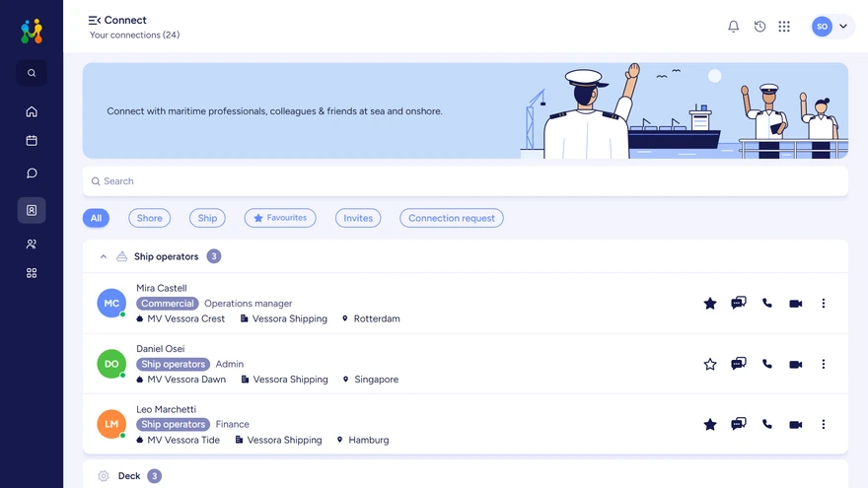
Task: Click 'Hamburg' location text
Action: (x=369, y=440)
